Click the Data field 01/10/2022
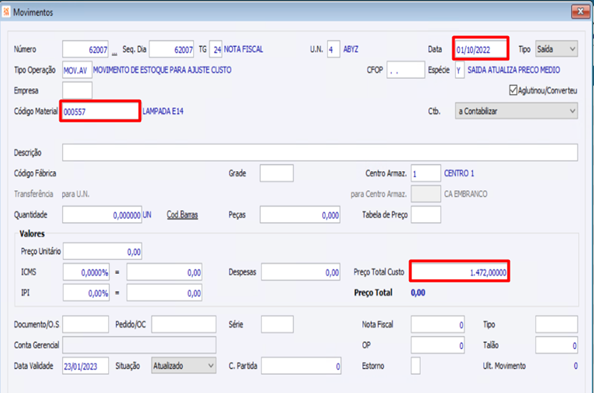Image resolution: width=594 pixels, height=393 pixels. coord(480,49)
